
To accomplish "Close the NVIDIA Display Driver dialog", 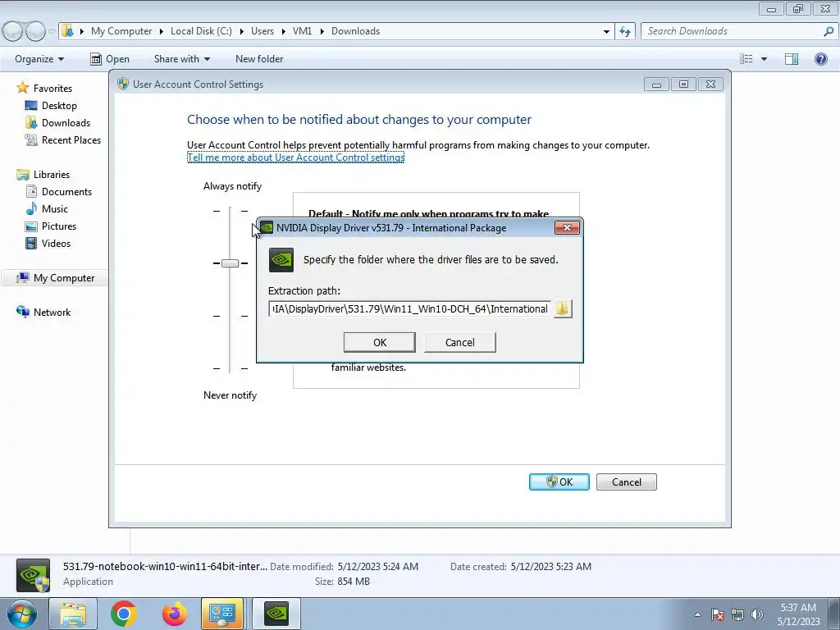I will (x=567, y=228).
